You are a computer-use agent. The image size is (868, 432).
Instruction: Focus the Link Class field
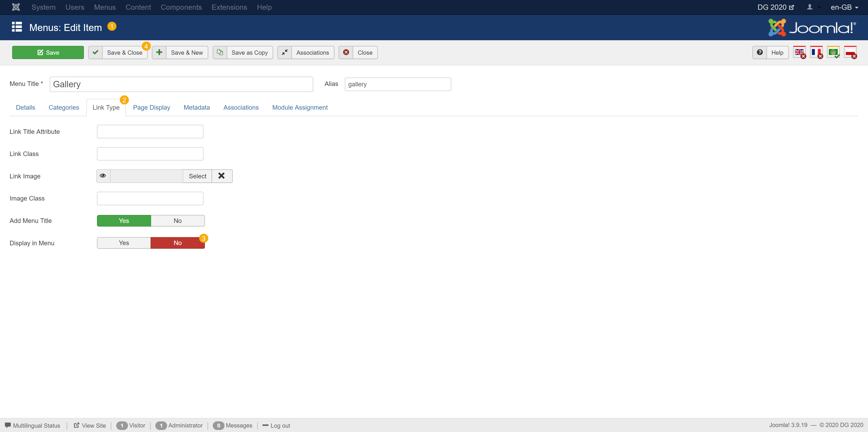tap(150, 154)
